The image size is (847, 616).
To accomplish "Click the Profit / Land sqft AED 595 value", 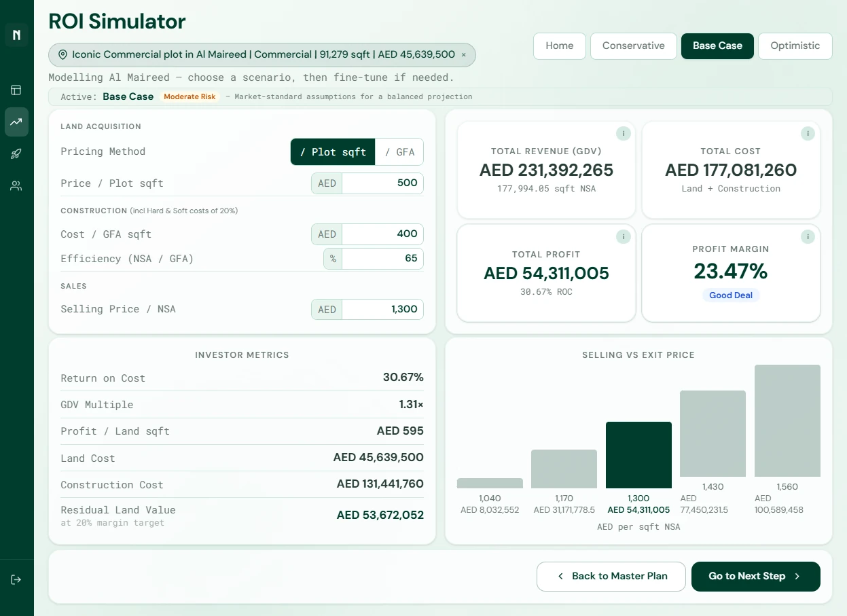I will 400,431.
